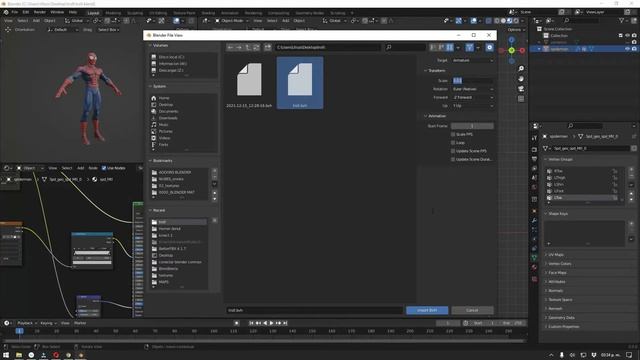Open the File menu
640x360 pixels.
15,12
